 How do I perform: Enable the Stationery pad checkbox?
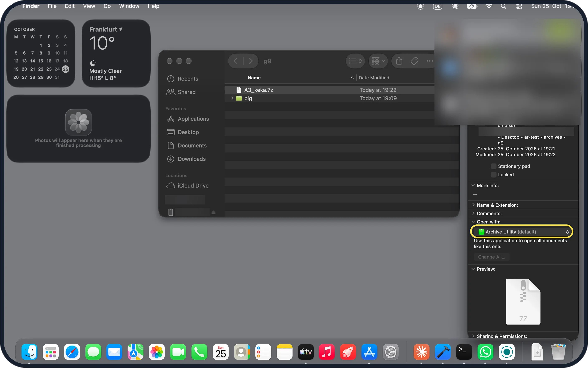pos(493,166)
